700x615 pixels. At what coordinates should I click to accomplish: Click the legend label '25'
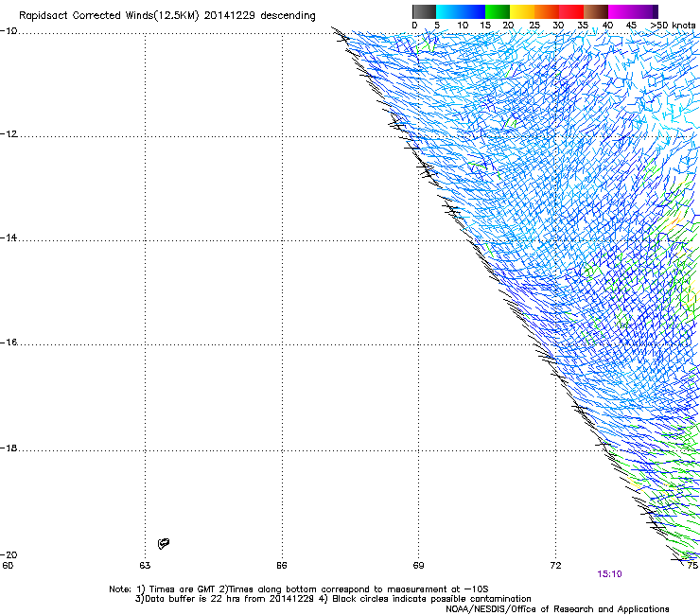coord(534,26)
